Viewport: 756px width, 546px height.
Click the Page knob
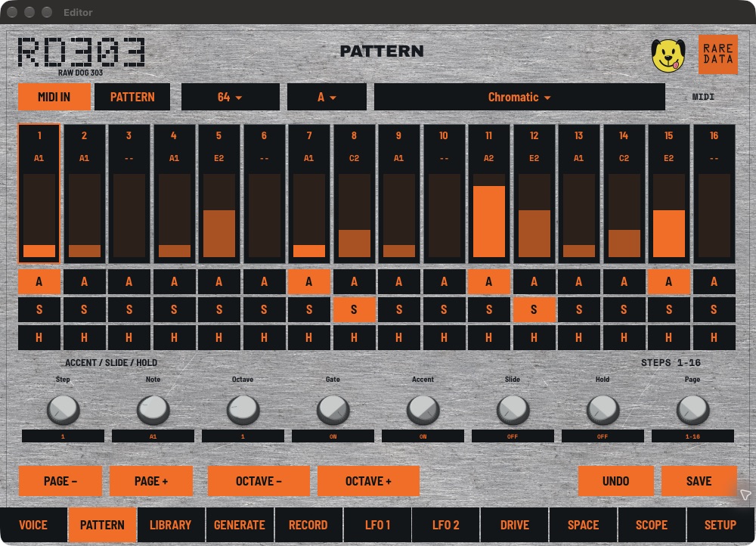click(692, 410)
